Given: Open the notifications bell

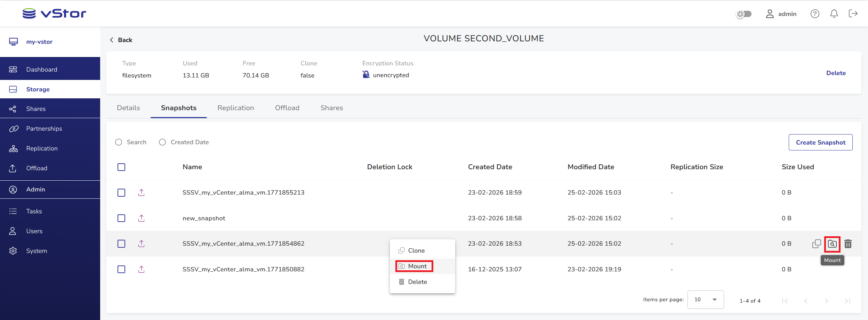Looking at the screenshot, I should tap(834, 14).
